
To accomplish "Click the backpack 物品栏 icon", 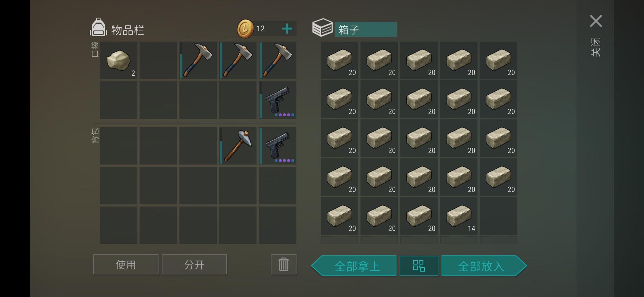I will tap(98, 27).
